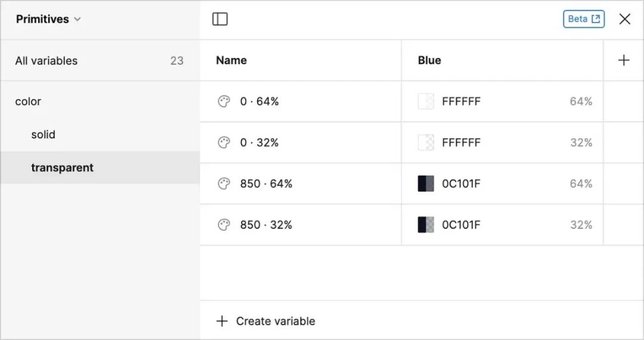Select the color group
This screenshot has height=340, width=644.
click(x=29, y=101)
